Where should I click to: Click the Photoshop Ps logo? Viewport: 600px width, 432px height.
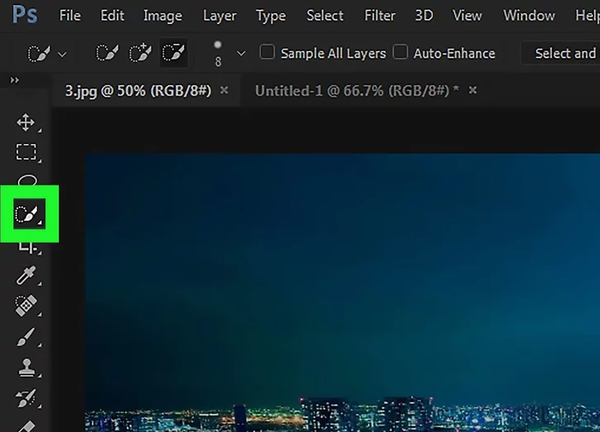click(25, 15)
